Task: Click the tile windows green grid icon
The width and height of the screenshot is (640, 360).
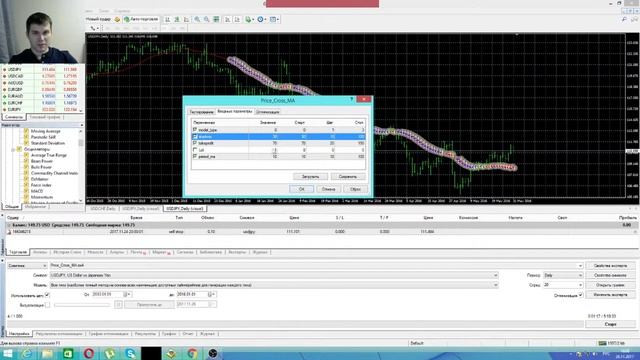Action: coord(216,19)
